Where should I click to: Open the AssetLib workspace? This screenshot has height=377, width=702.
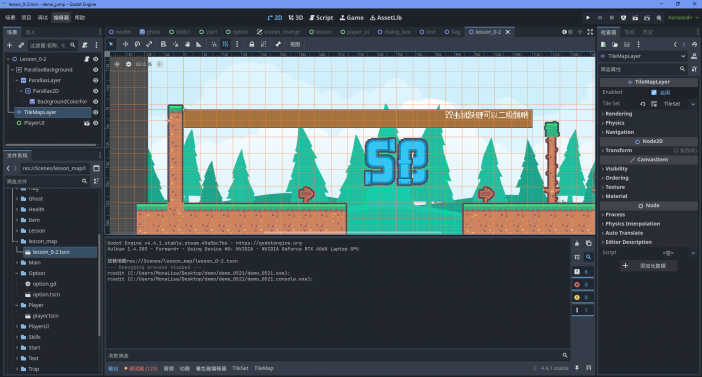pos(386,17)
